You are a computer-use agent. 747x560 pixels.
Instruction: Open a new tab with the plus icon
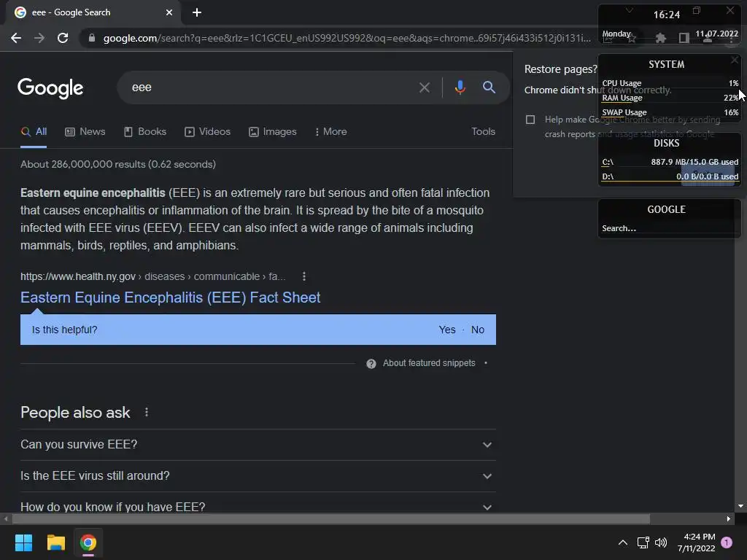coord(197,12)
